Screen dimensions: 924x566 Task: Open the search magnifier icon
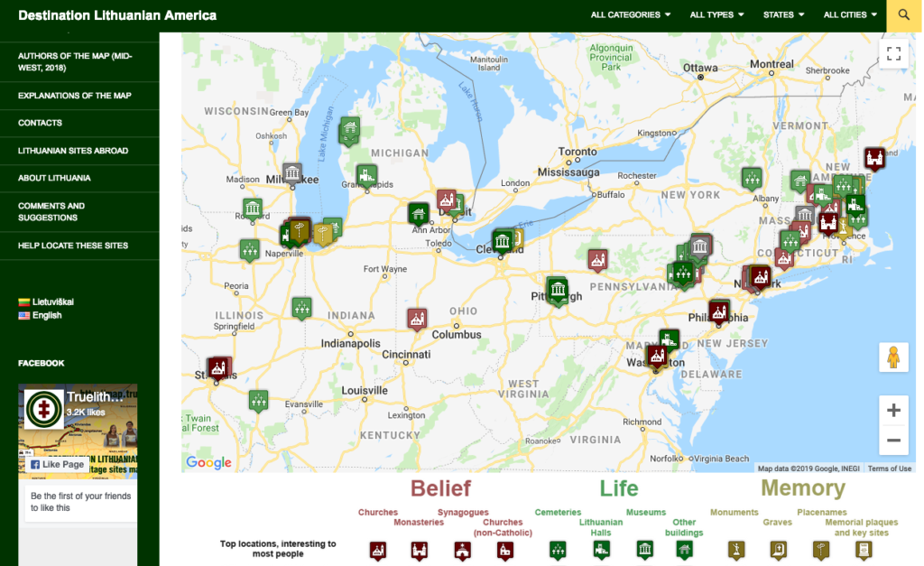904,15
